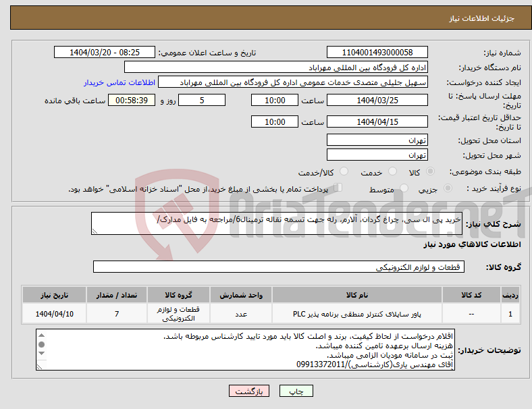The height and width of the screenshot is (409, 532).
Task: Click scroll up arrow in buyer notes
Action: [41, 335]
